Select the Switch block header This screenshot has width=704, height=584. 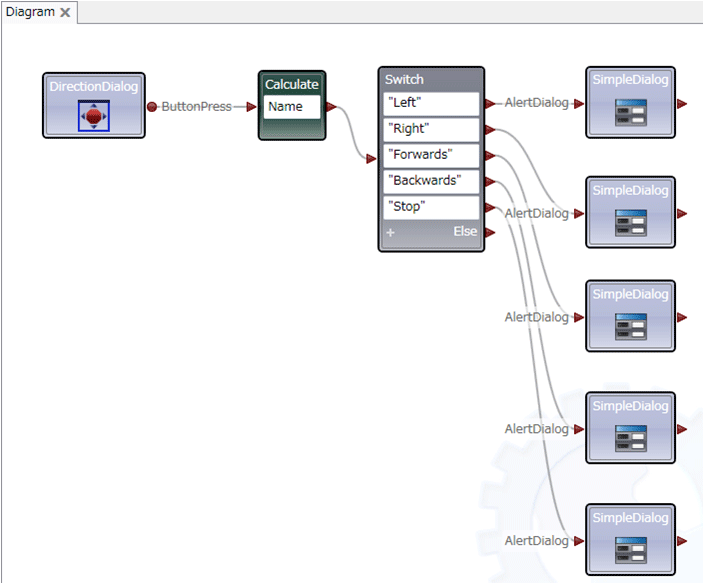431,79
